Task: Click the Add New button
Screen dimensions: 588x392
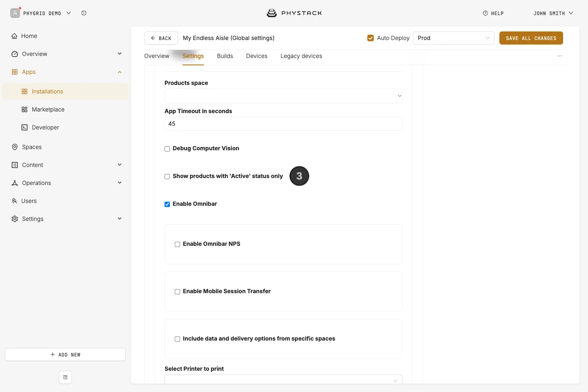Action: (x=65, y=354)
